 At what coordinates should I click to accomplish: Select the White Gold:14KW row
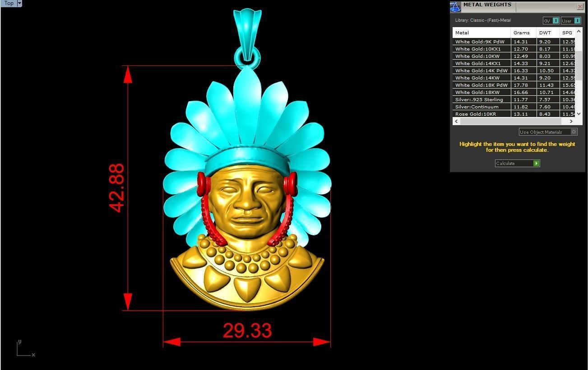pyautogui.click(x=514, y=78)
